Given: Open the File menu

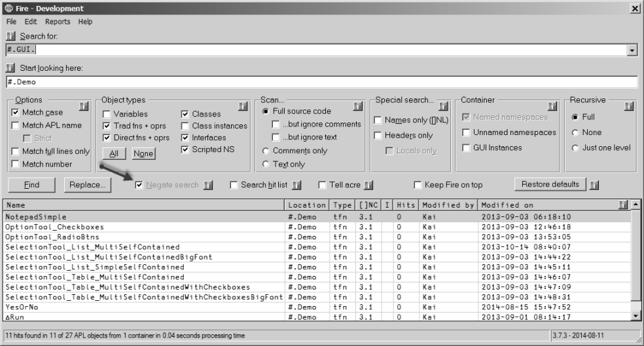Looking at the screenshot, I should (x=12, y=22).
